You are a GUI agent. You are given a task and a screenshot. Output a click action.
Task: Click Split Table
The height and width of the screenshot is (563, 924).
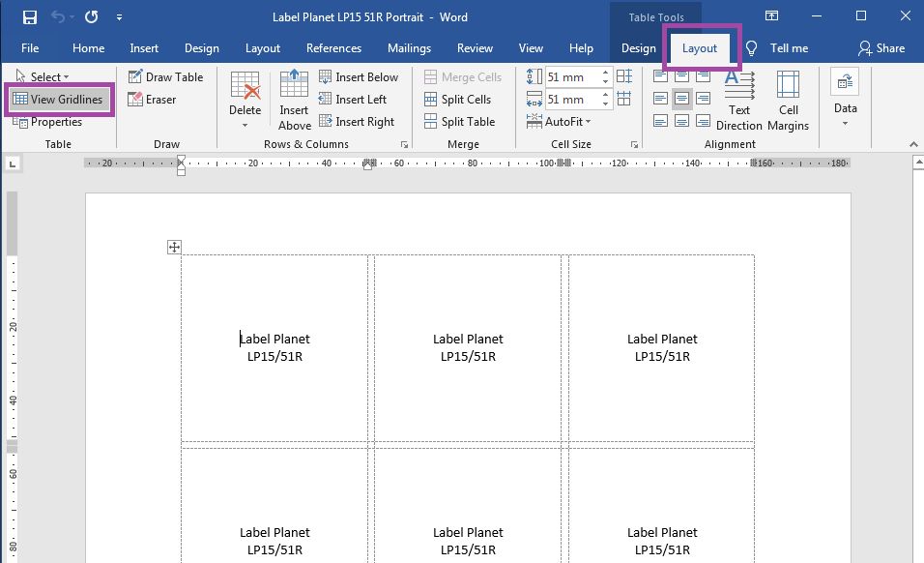click(x=459, y=122)
